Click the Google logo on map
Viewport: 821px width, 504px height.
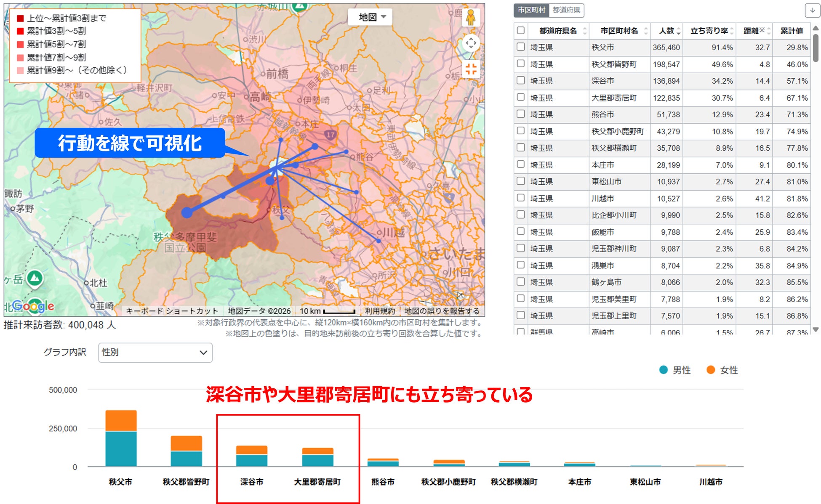coord(33,306)
